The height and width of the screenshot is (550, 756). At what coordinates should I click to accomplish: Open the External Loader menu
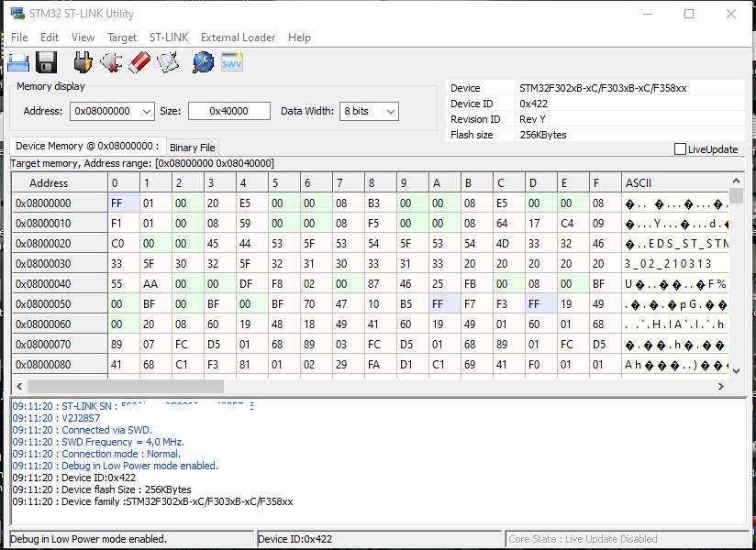(238, 38)
